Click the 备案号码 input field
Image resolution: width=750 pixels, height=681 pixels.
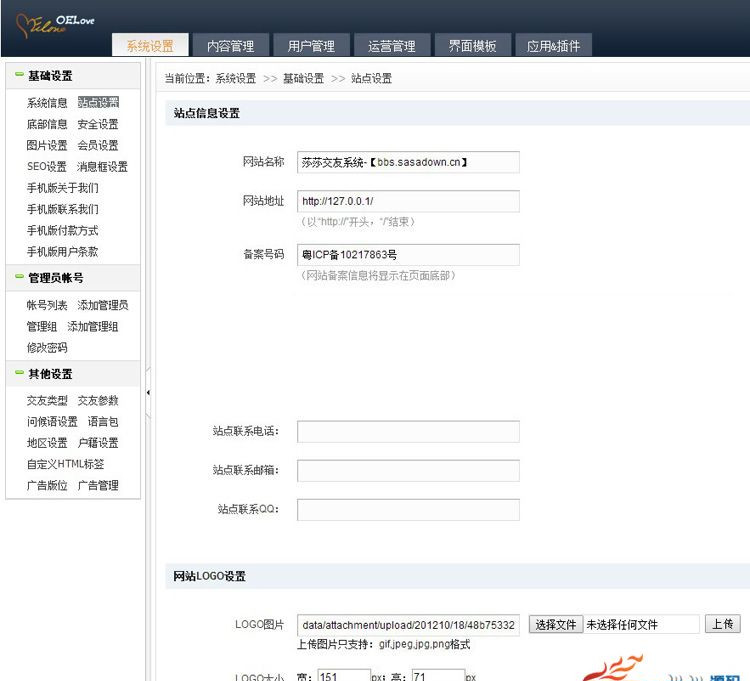pyautogui.click(x=408, y=255)
